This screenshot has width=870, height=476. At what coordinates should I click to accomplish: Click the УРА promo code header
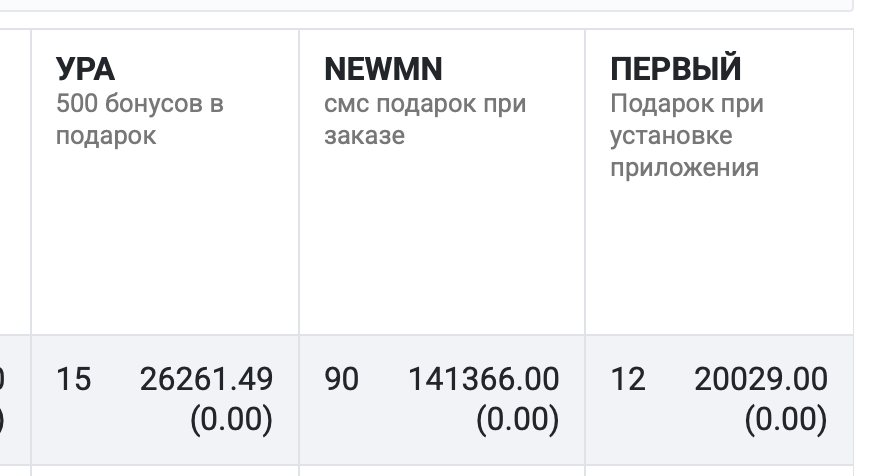[x=86, y=69]
